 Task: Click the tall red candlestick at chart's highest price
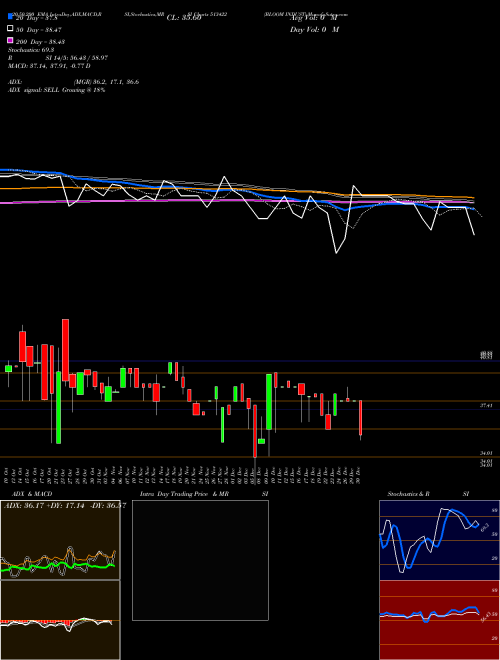[65, 350]
